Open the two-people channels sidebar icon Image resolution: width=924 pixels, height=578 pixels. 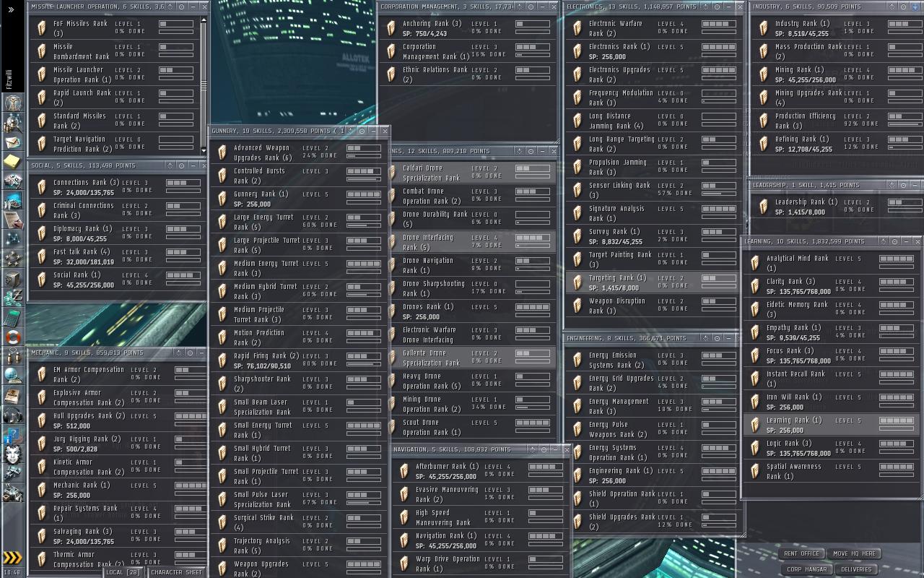(12, 355)
